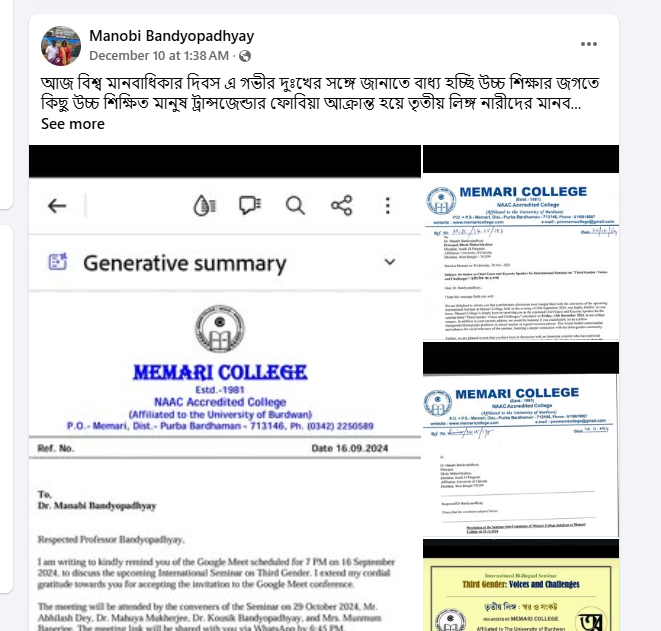Select the ink droplet highlight icon
The height and width of the screenshot is (631, 661).
pos(204,206)
